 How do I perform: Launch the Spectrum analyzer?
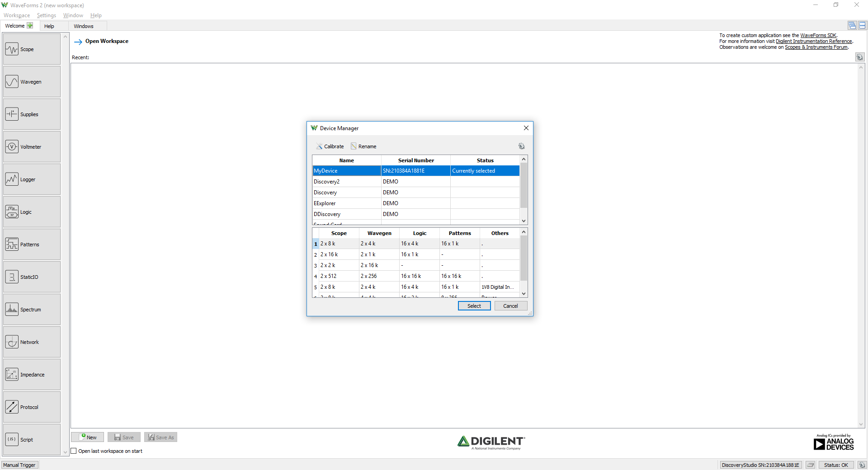[x=32, y=310]
